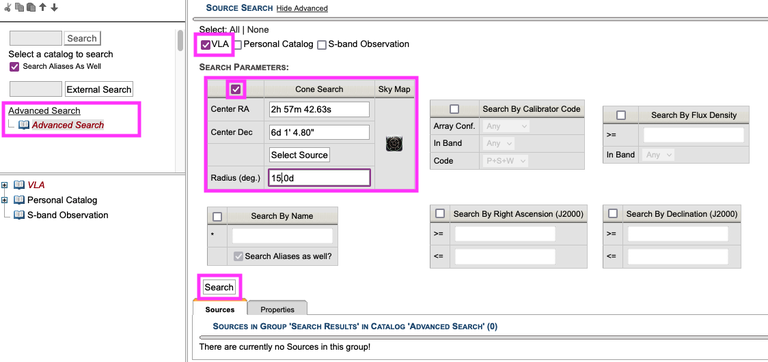This screenshot has height=362, width=768.
Task: Click the Center Dec input field
Action: [x=319, y=132]
